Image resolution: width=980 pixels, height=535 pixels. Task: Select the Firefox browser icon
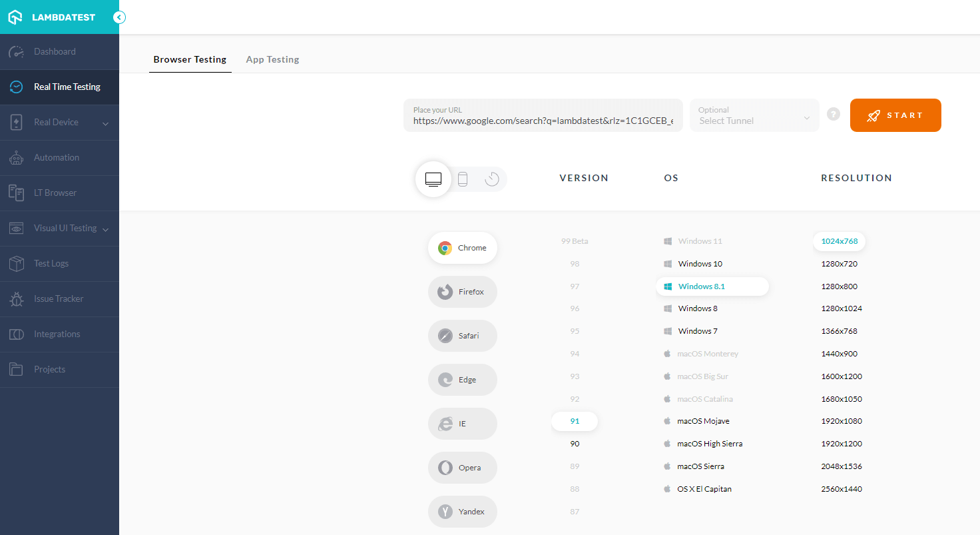pos(462,291)
